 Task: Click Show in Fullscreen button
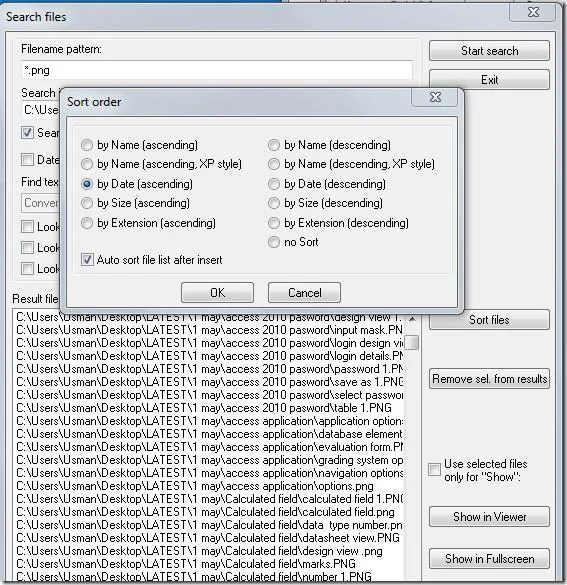tap(489, 559)
